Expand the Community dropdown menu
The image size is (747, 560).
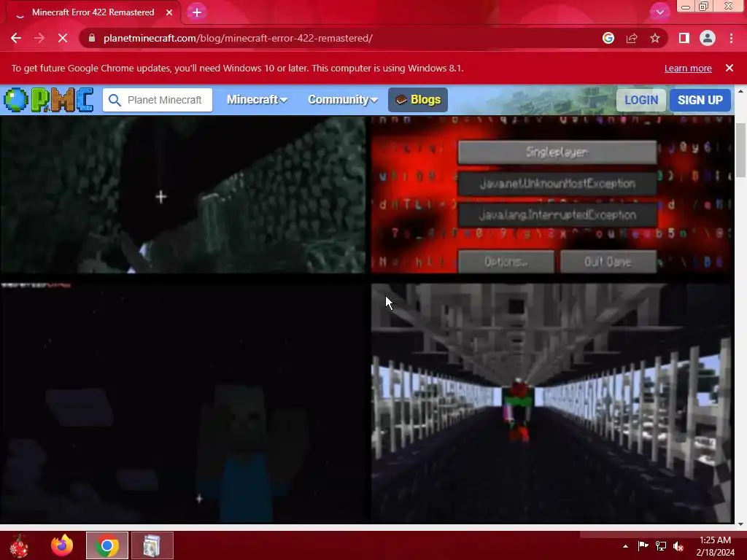343,99
